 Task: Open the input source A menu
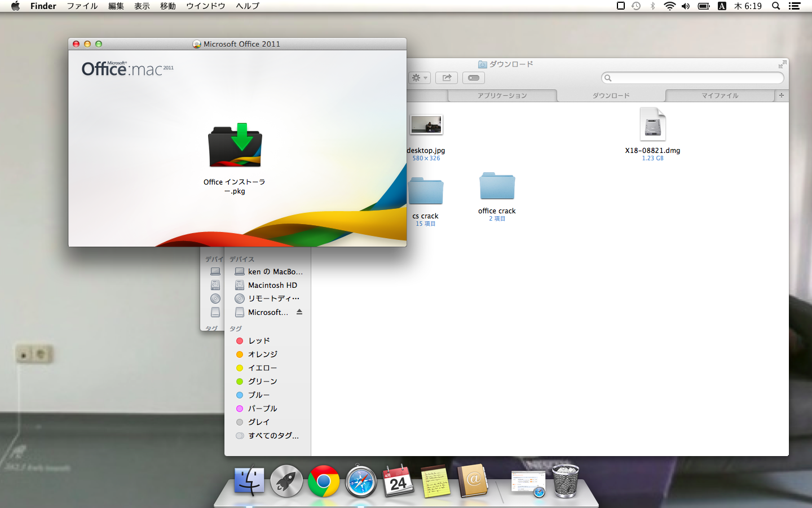(722, 6)
